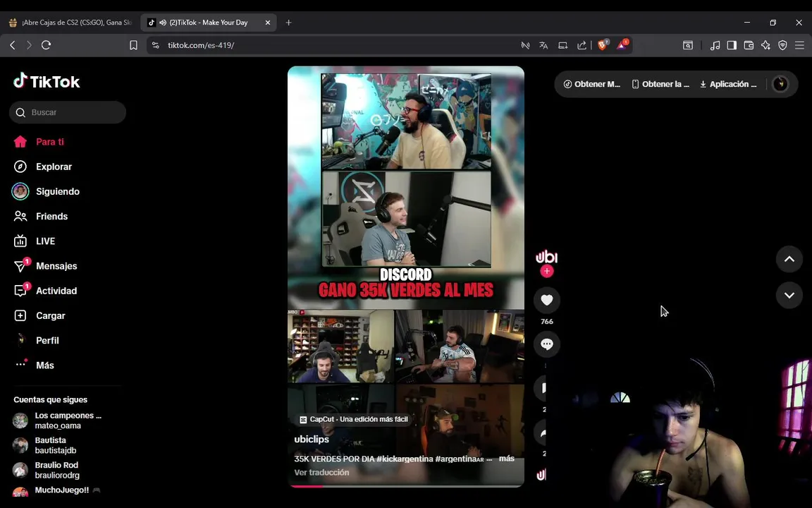The image size is (812, 508).
Task: Open the ubiclips username link
Action: coord(312,439)
